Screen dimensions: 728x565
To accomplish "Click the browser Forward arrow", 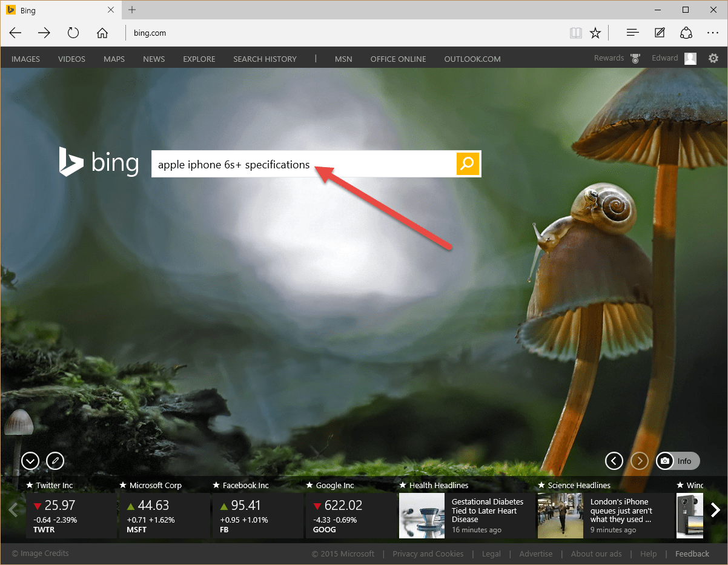I will tap(44, 33).
